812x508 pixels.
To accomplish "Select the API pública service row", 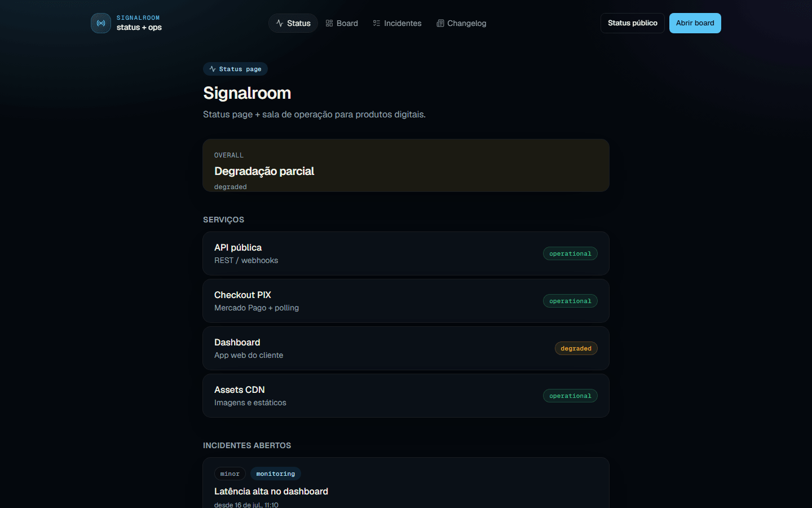I will point(406,253).
